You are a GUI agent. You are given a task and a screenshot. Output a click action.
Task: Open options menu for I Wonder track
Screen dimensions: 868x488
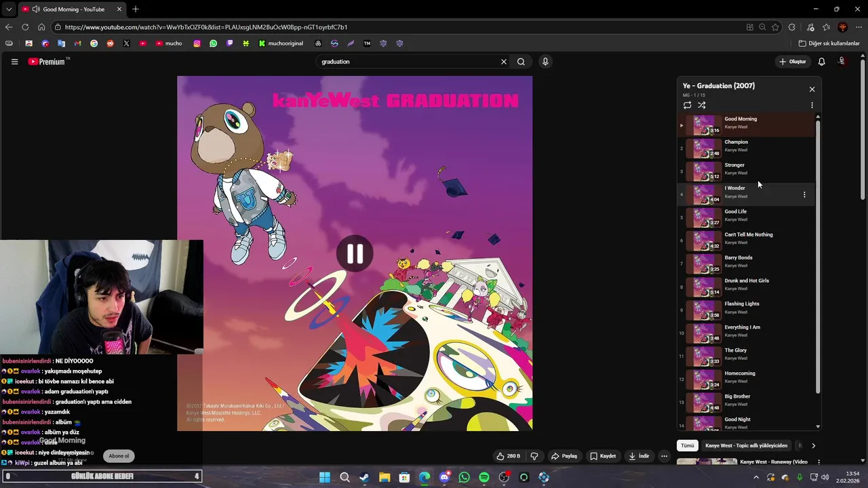pyautogui.click(x=804, y=195)
